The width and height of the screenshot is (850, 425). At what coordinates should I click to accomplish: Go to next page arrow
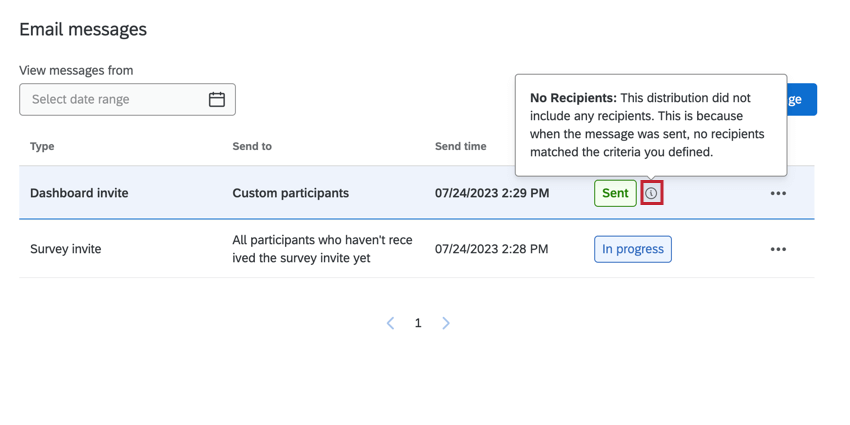[x=446, y=323]
